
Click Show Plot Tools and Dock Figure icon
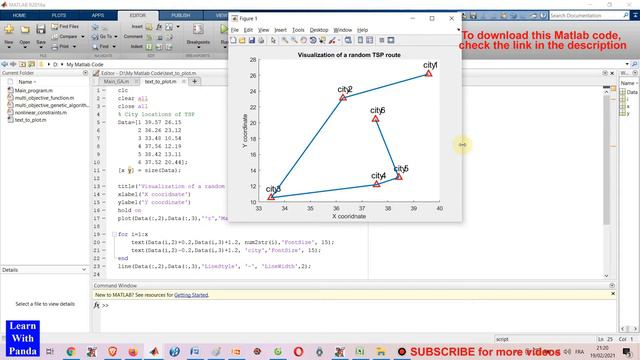(x=391, y=40)
